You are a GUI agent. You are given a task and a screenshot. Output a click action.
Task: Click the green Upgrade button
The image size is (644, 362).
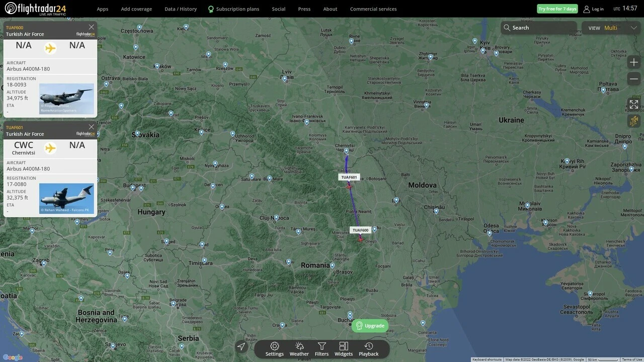370,326
